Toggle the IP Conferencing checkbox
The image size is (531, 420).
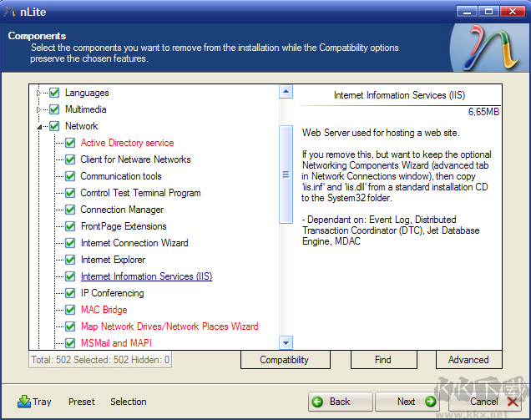pos(70,293)
